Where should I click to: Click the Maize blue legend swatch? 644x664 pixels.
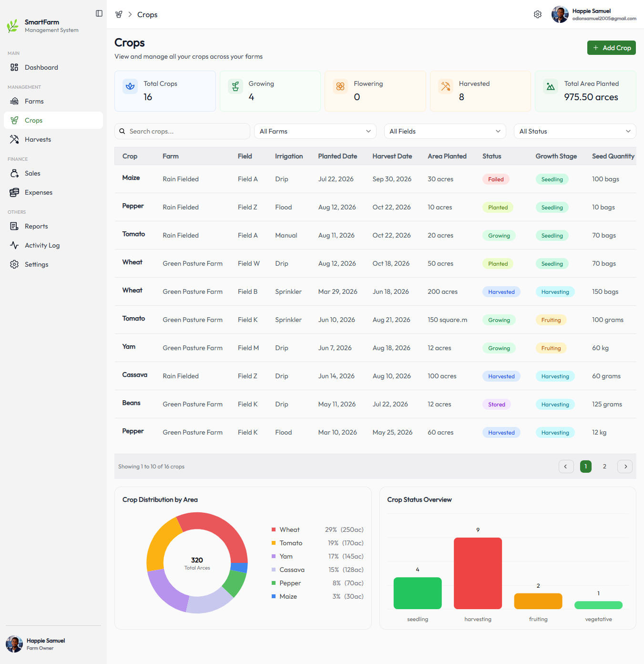tap(274, 596)
